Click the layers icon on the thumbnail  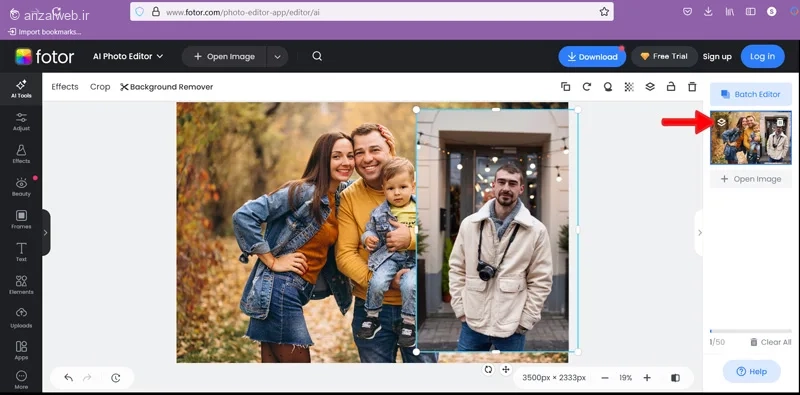point(721,122)
